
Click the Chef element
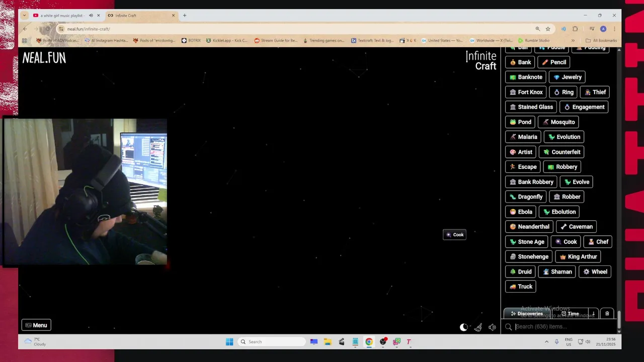[598, 242]
